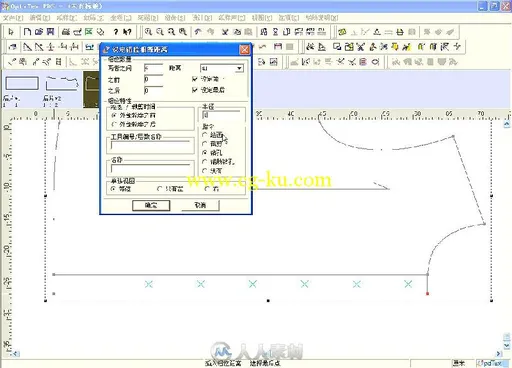This screenshot has height=368, width=512.
Task: Select the second radio option above tool-number field
Action: pos(114,124)
